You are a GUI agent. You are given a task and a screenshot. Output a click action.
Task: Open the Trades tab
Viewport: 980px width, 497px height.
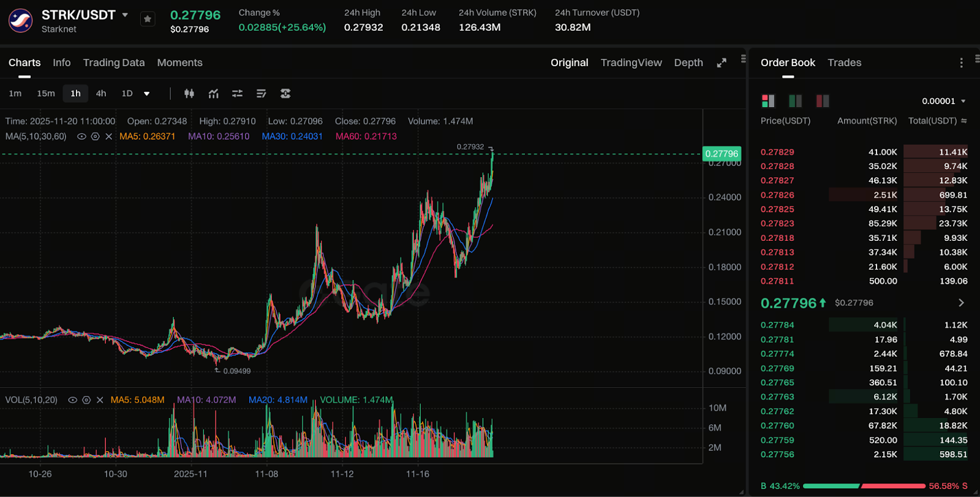(844, 63)
